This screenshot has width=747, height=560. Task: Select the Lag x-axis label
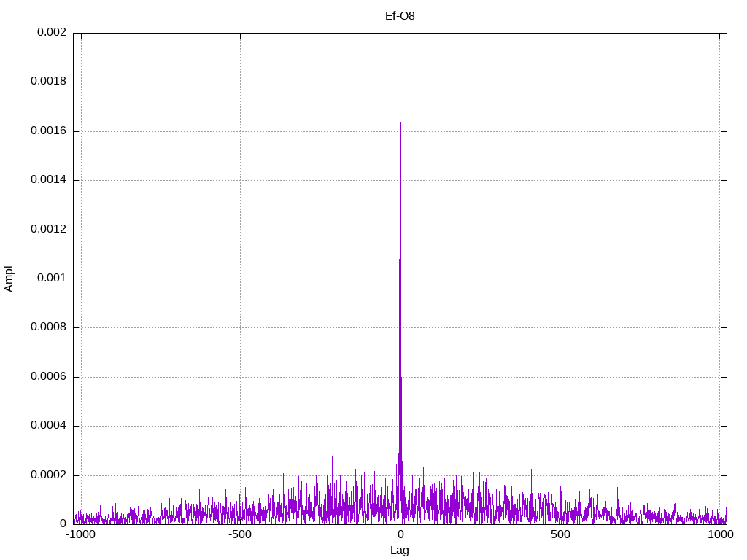400,551
